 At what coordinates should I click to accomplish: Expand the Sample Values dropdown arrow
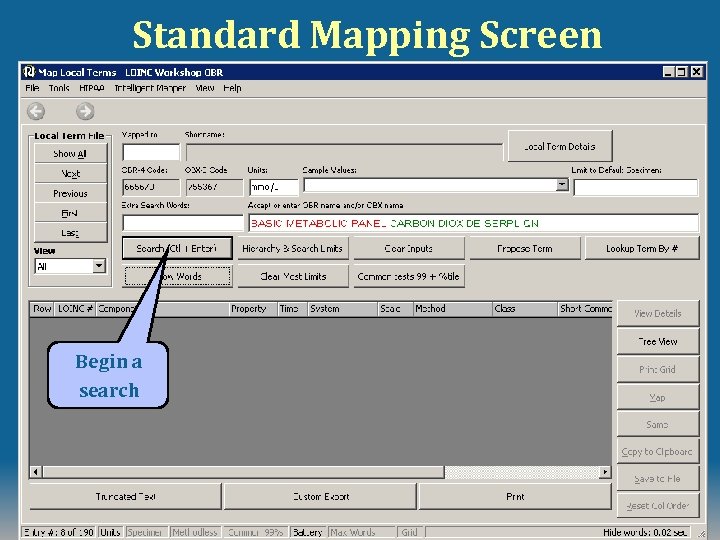(562, 185)
